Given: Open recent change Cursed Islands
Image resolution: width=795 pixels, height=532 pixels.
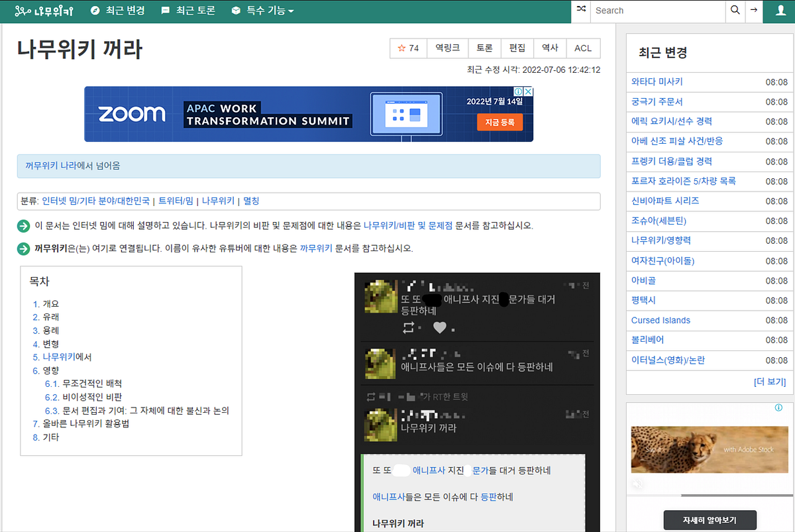Looking at the screenshot, I should click(661, 320).
